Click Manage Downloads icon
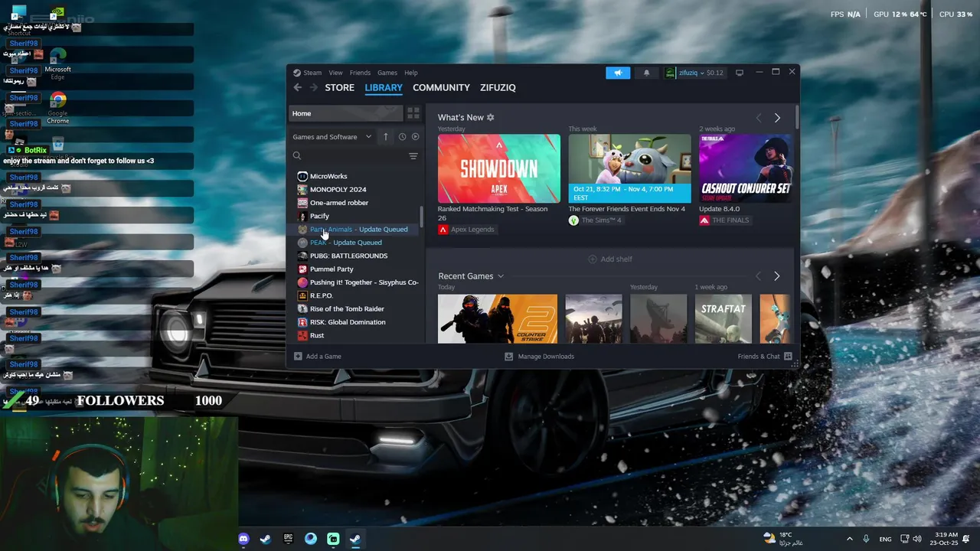Viewport: 980px width, 551px height. coord(508,356)
